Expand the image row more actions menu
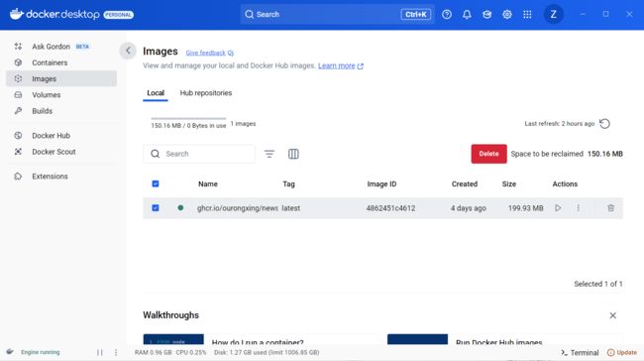 (578, 208)
